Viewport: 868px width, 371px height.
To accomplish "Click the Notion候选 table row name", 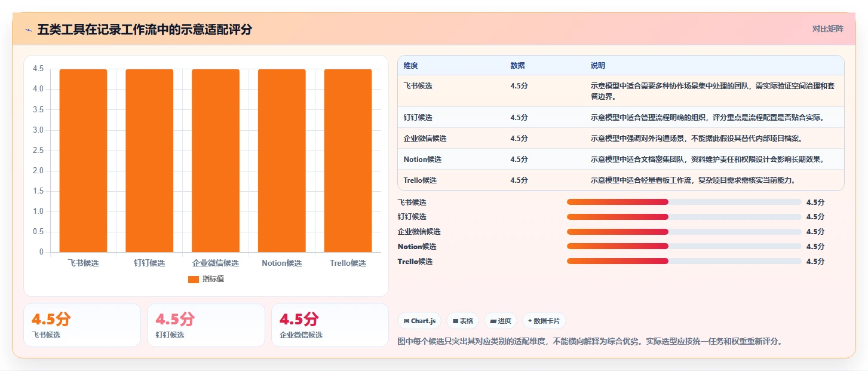I will coord(422,160).
